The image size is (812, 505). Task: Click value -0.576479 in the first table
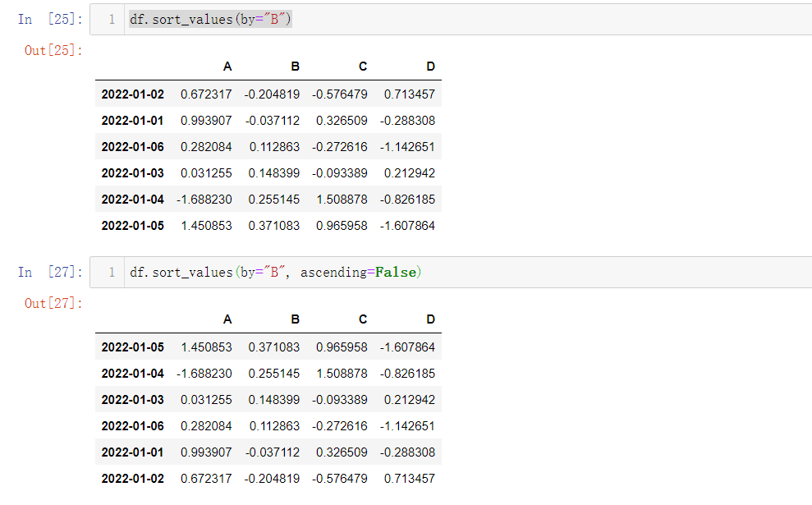pyautogui.click(x=340, y=94)
